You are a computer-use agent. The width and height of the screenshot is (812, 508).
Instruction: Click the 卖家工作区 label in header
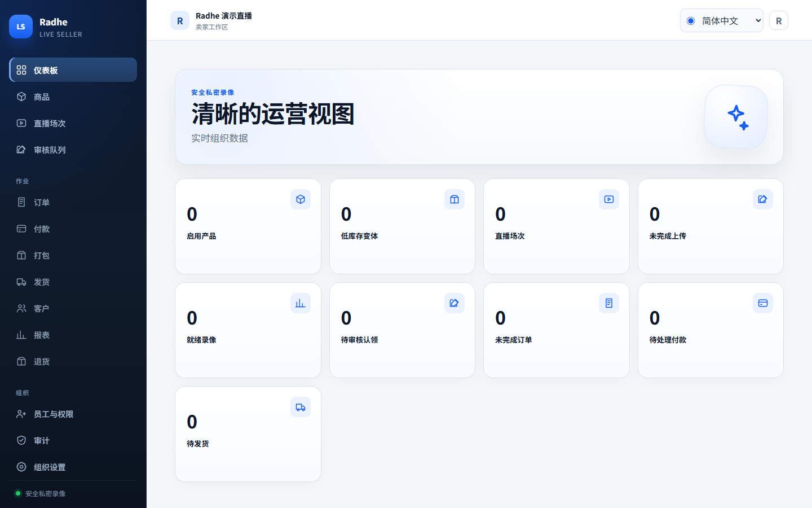[x=212, y=27]
